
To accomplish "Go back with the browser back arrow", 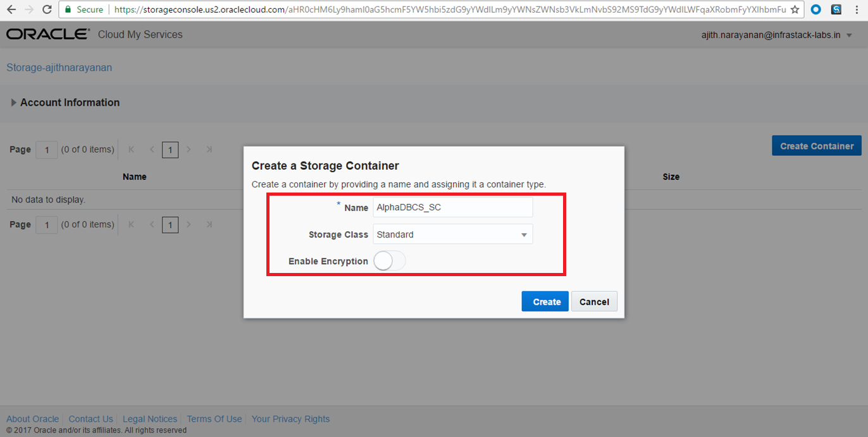I will click(x=11, y=9).
